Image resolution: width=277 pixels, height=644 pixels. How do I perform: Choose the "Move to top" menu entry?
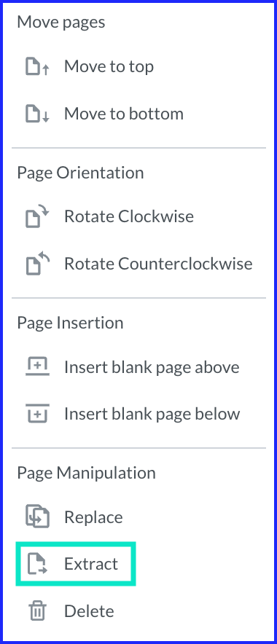[109, 67]
